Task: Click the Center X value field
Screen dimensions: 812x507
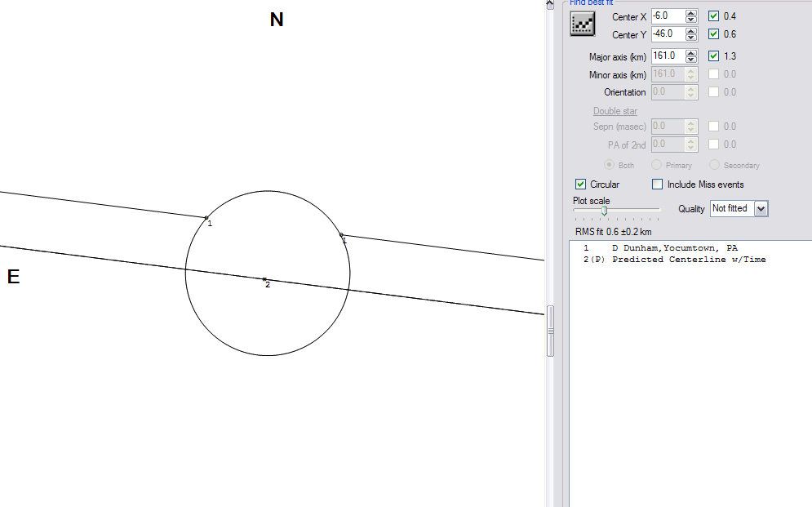Action: point(668,16)
